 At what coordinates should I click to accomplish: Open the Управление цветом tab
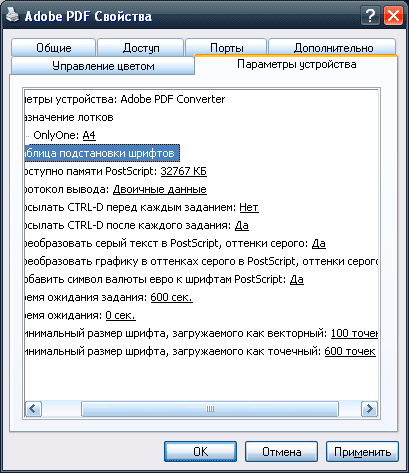103,66
